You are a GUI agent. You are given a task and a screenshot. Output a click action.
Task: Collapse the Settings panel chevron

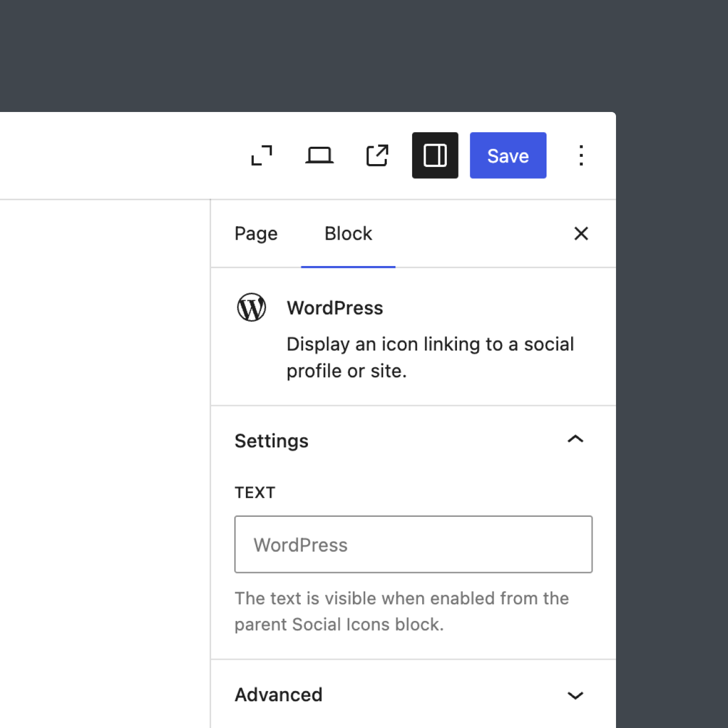coord(576,440)
